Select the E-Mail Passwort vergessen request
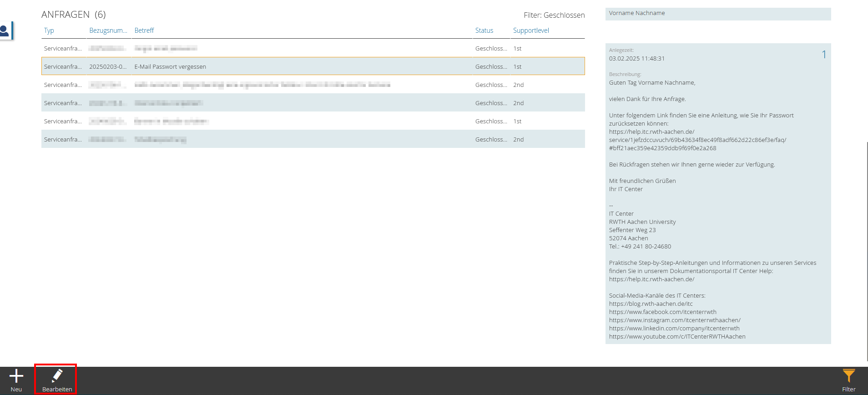This screenshot has width=868, height=395. click(170, 66)
